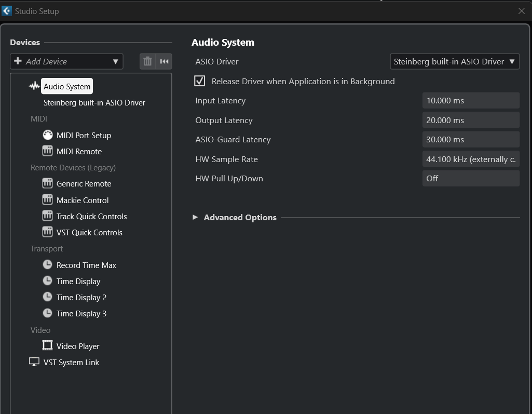Open the Add Device dropdown
This screenshot has height=414, width=532.
66,61
